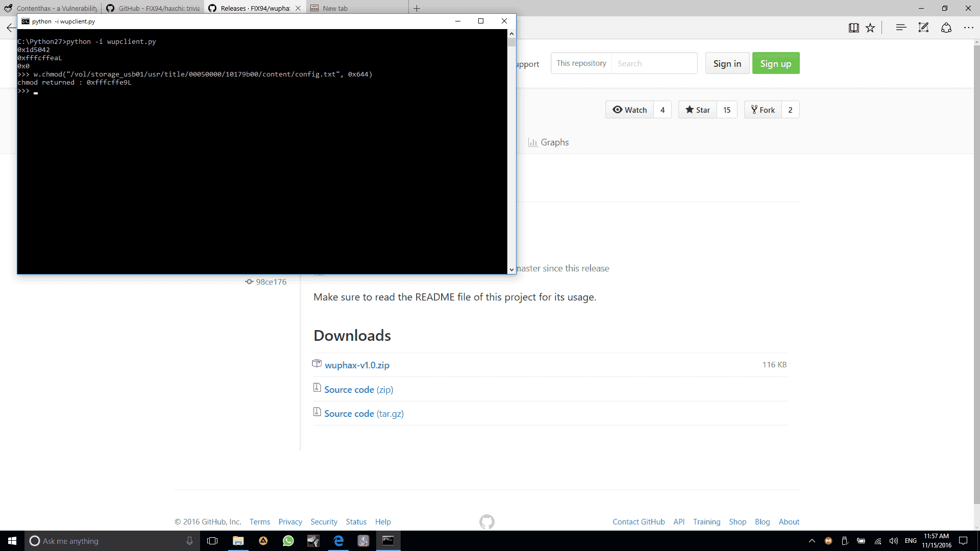980x551 pixels.
Task: Open the Privacy footer link
Action: (x=290, y=522)
